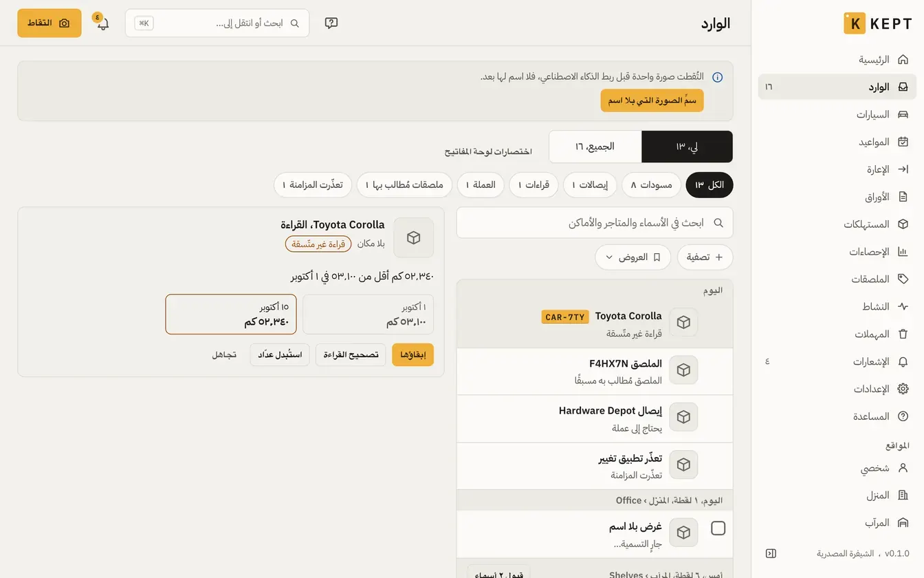Switch scope to لي ١٣

click(x=687, y=147)
